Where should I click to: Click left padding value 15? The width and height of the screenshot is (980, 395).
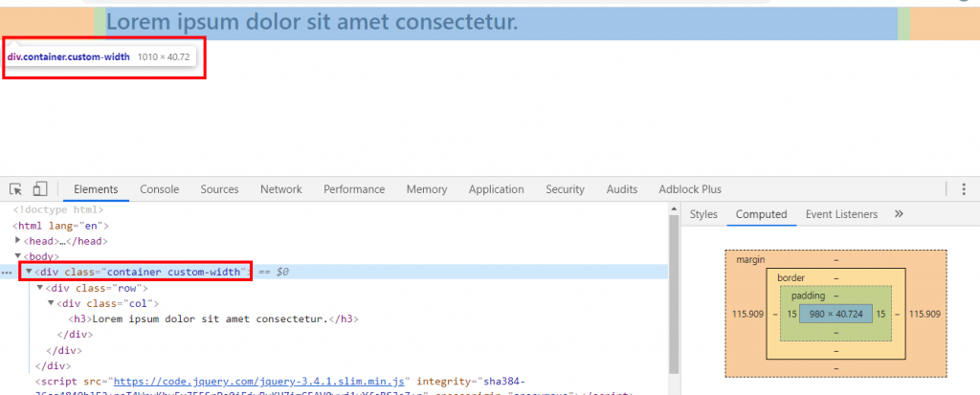click(x=791, y=315)
